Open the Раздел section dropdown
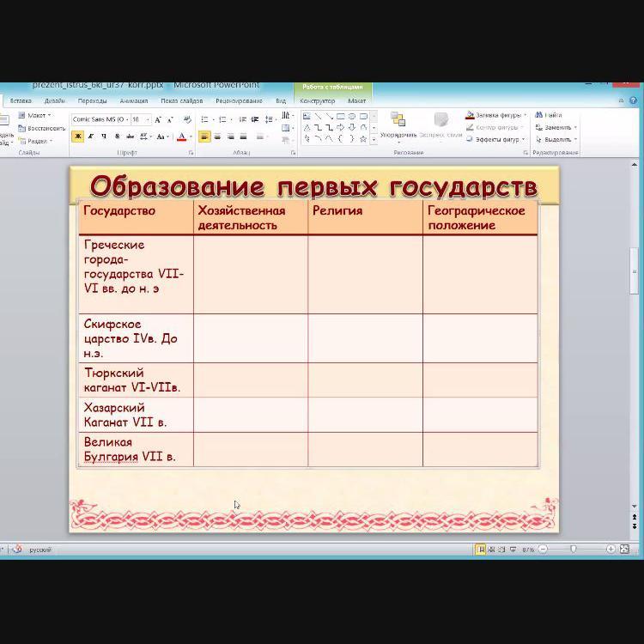The image size is (644, 644). pyautogui.click(x=36, y=141)
